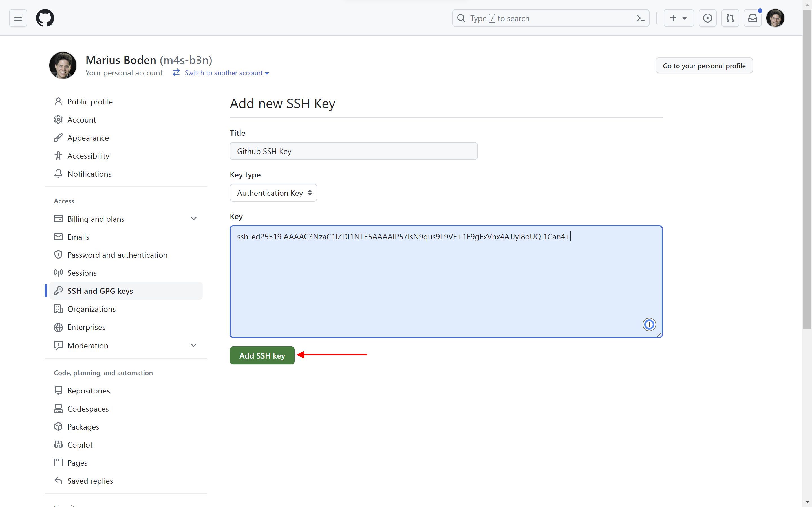The image size is (812, 507).
Task: Open the notifications inbox icon
Action: click(752, 18)
